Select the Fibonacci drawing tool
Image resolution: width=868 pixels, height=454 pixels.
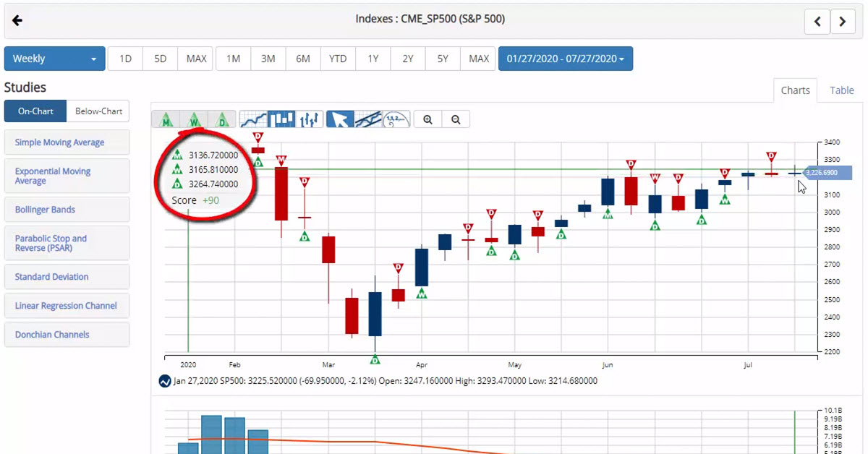pyautogui.click(x=396, y=119)
